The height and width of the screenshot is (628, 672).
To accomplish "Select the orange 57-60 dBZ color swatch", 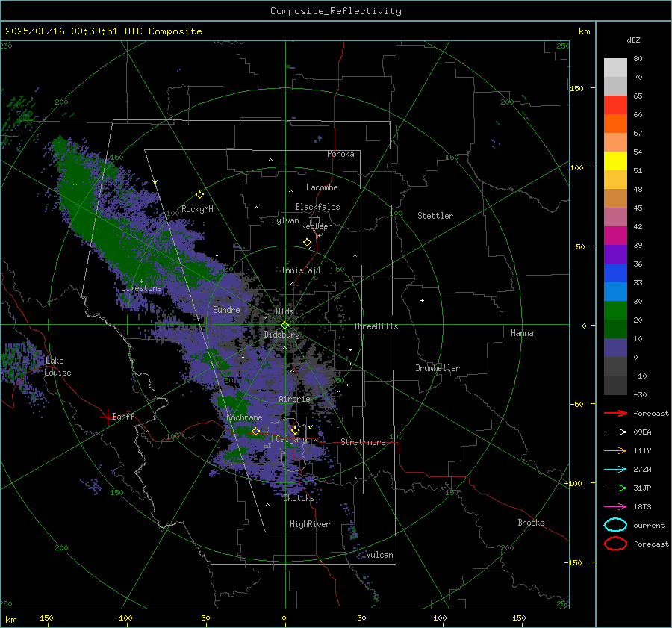I will click(x=615, y=124).
